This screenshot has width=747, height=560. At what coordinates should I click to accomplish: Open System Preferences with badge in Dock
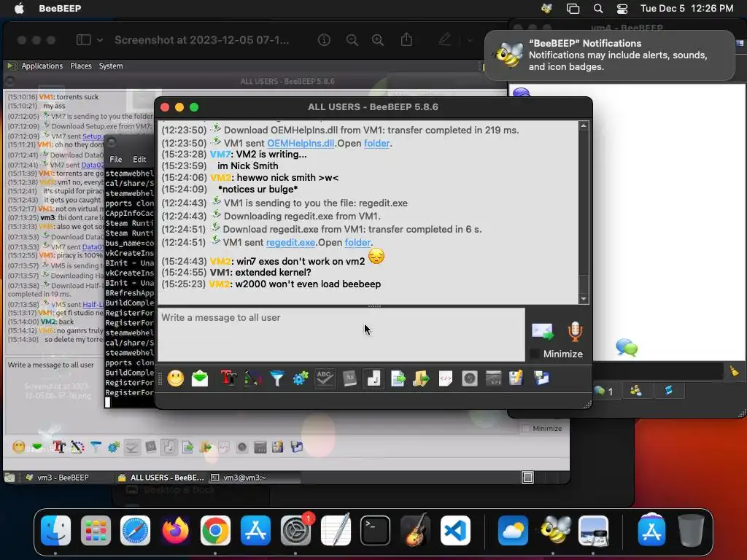(296, 530)
